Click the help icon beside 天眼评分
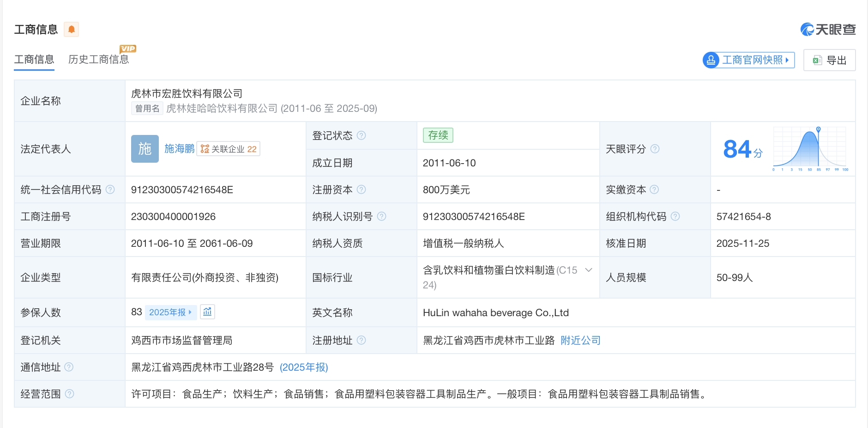Viewport: 868px width, 428px height. coord(655,149)
